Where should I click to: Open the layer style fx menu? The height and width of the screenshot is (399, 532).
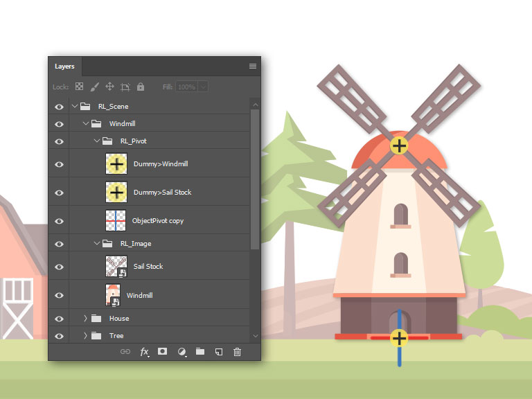click(x=144, y=352)
